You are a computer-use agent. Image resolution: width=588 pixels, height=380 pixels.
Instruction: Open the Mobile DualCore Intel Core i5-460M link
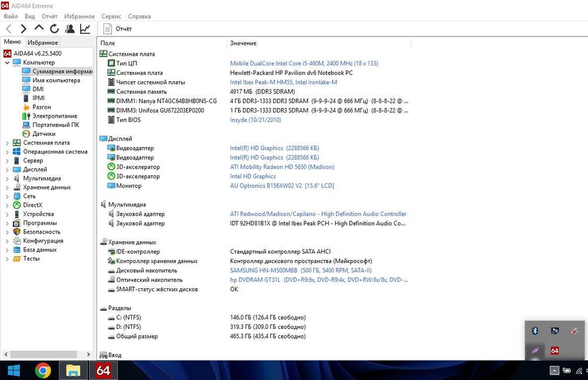(304, 64)
